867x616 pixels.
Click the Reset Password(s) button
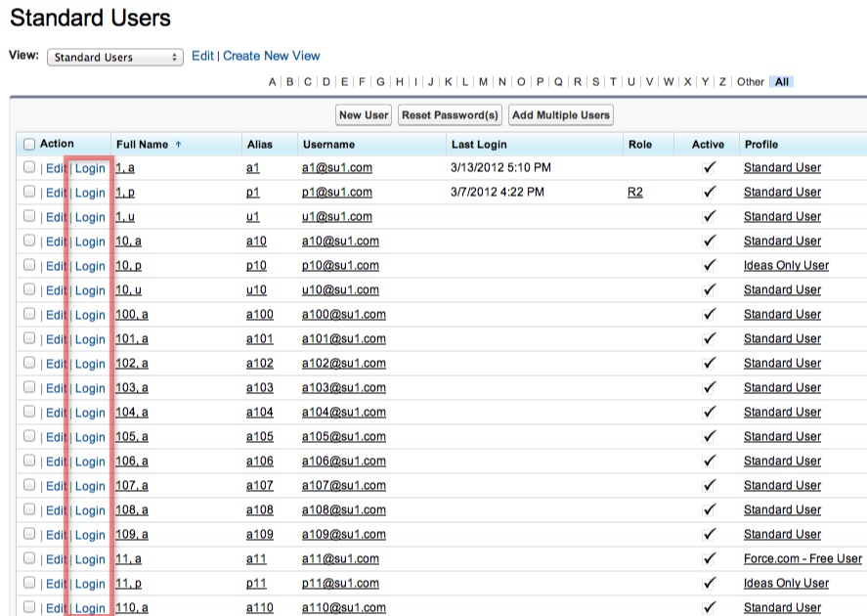point(451,115)
